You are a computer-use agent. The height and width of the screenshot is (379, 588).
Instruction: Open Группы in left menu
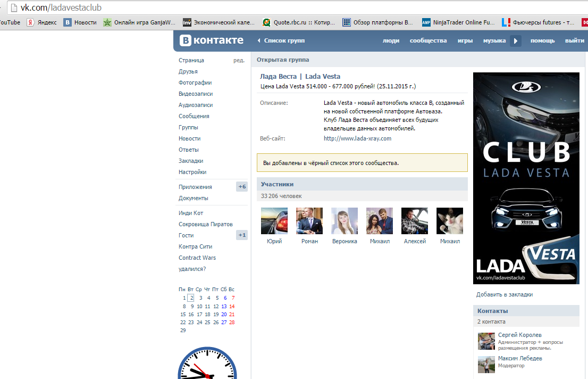pyautogui.click(x=188, y=127)
